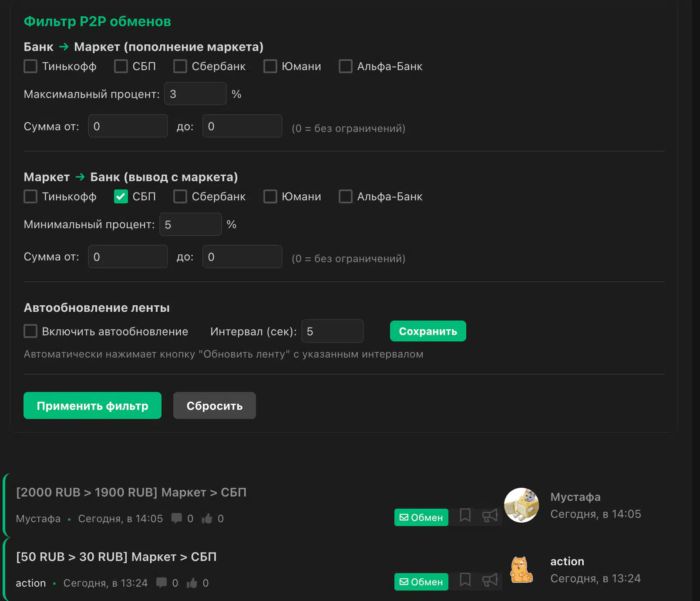700x601 pixels.
Task: Focus the Максимальный процент input field
Action: 195,94
